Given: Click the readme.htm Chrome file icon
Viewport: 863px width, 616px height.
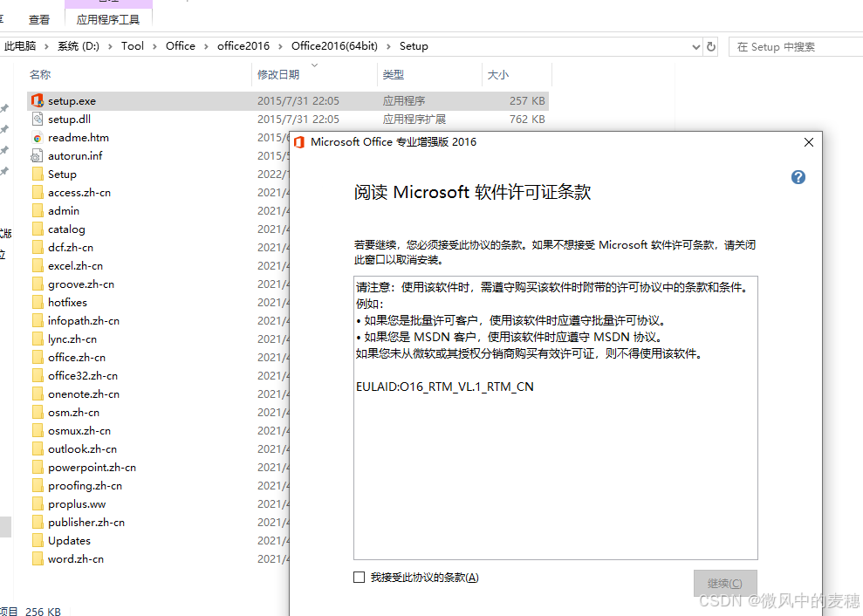Looking at the screenshot, I should click(x=38, y=138).
